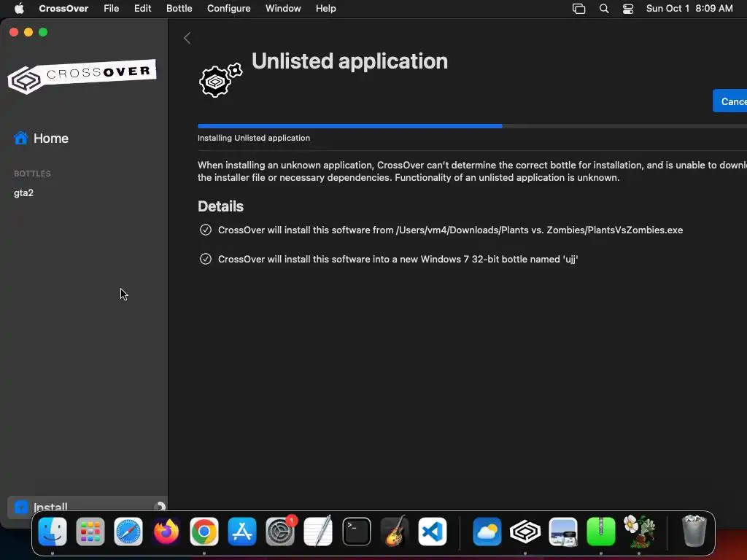Open the CrossOver app menu

[63, 9]
